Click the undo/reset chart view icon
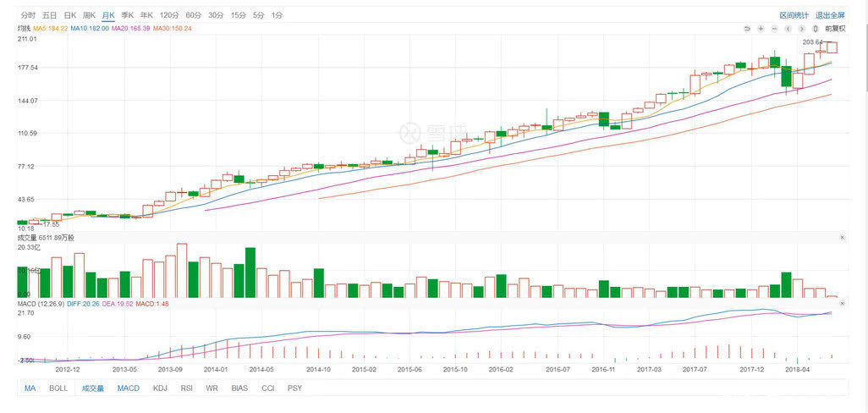This screenshot has width=868, height=413. pyautogui.click(x=747, y=29)
